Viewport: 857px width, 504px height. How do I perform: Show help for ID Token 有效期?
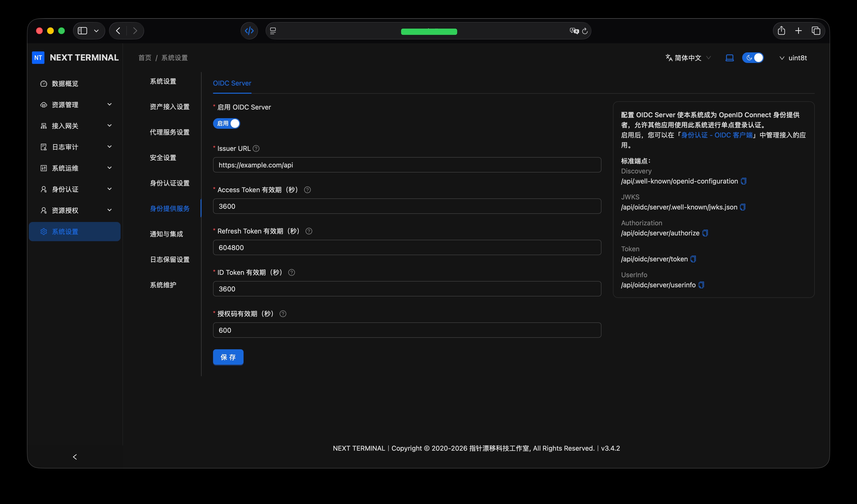(291, 272)
